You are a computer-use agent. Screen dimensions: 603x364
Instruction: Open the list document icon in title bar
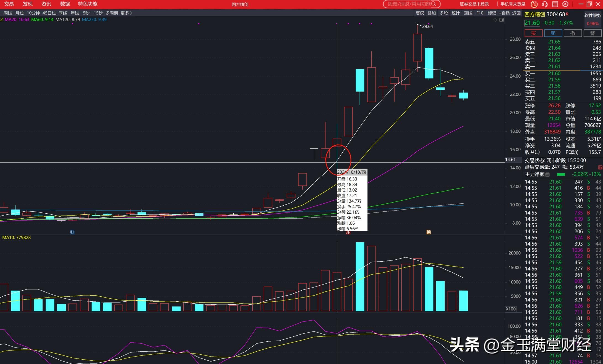(x=555, y=4)
